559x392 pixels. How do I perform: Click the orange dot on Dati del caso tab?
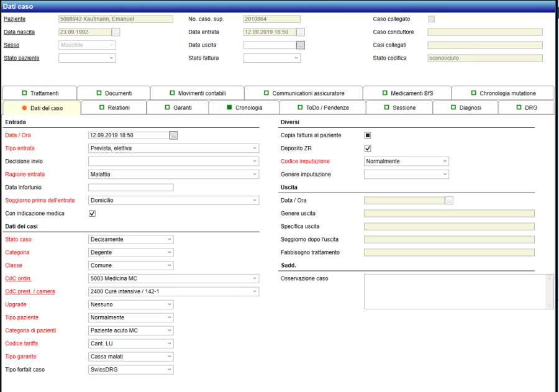pyautogui.click(x=24, y=108)
